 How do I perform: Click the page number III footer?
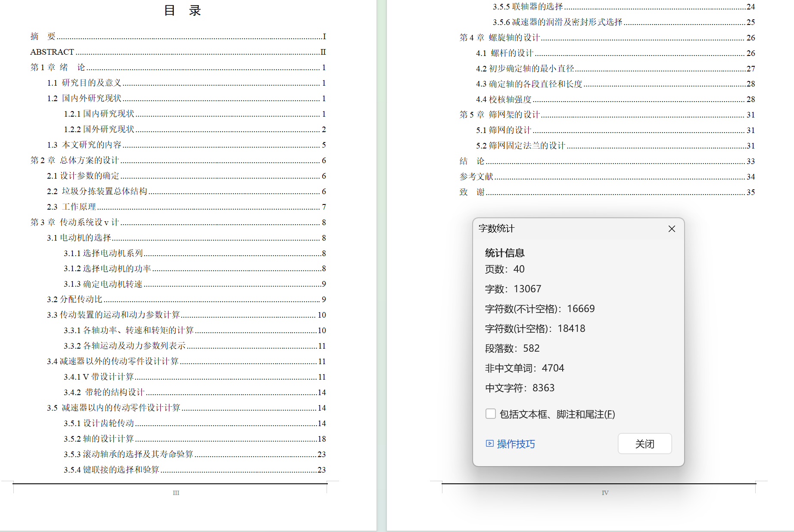tap(176, 493)
